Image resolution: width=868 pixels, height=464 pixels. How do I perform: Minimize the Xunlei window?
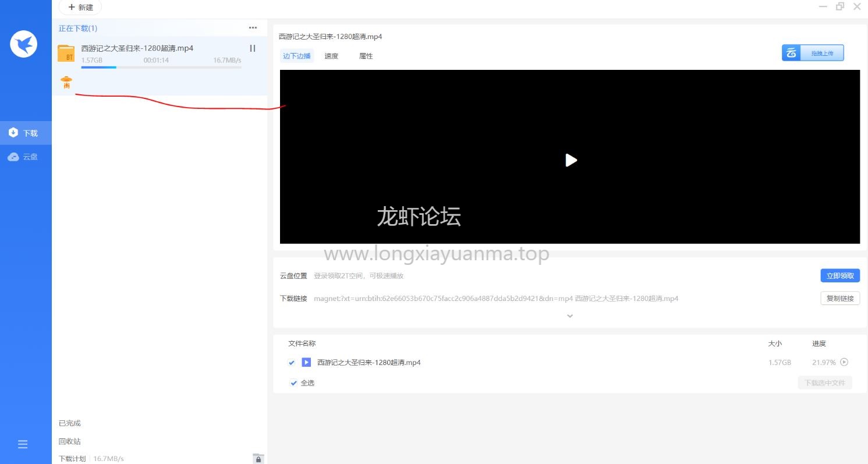[x=823, y=6]
